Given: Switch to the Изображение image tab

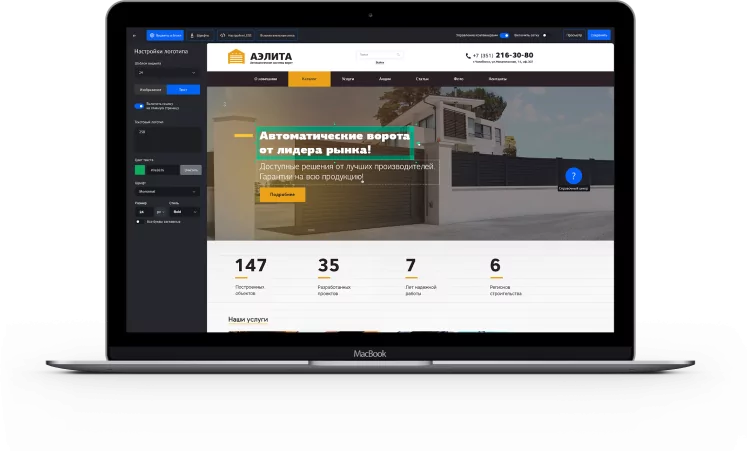Looking at the screenshot, I should click(x=151, y=90).
